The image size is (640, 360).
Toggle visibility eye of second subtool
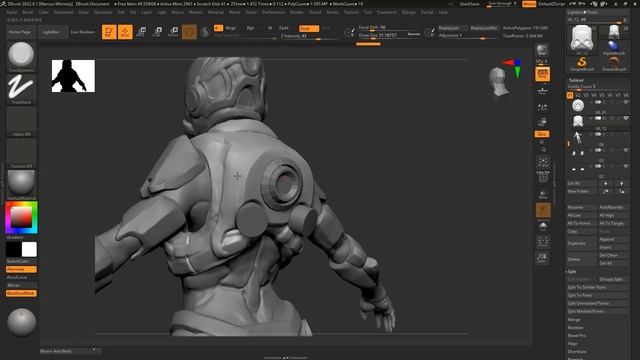626,118
